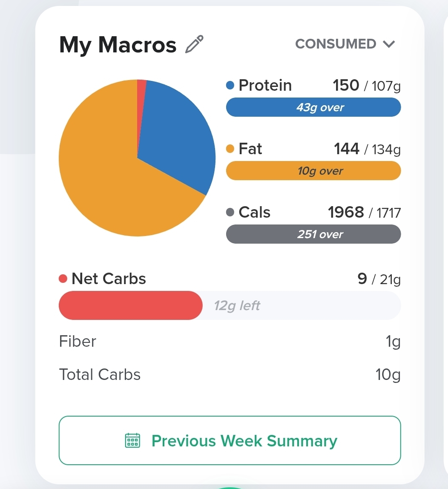
Task: Click the My Macros heading
Action: click(x=118, y=45)
